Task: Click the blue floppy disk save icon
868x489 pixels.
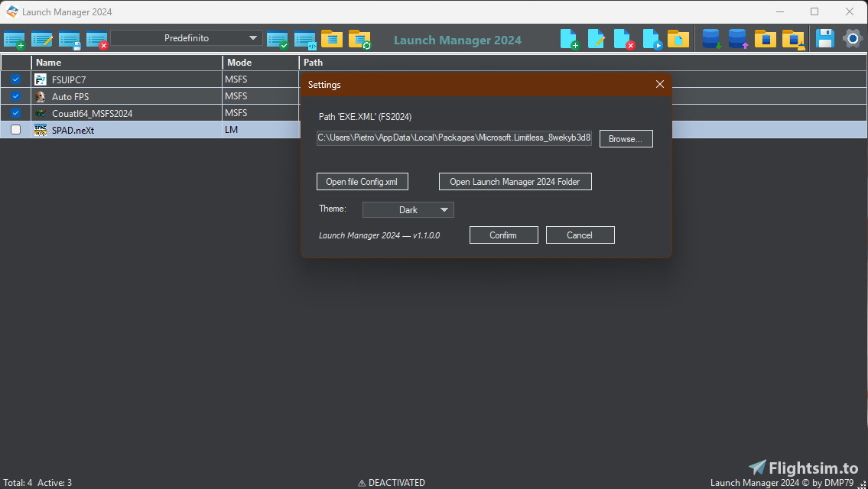Action: [825, 39]
